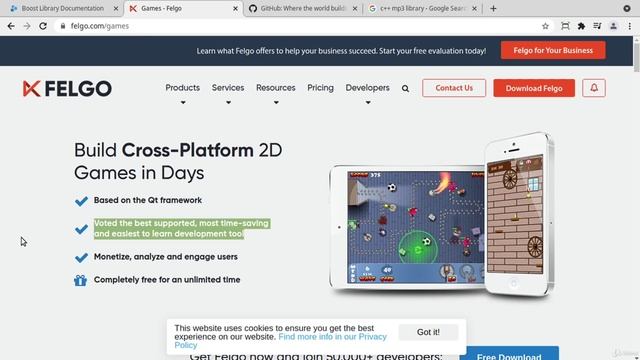640x360 pixels.
Task: Close the Games - Felgo tab
Action: click(x=235, y=8)
